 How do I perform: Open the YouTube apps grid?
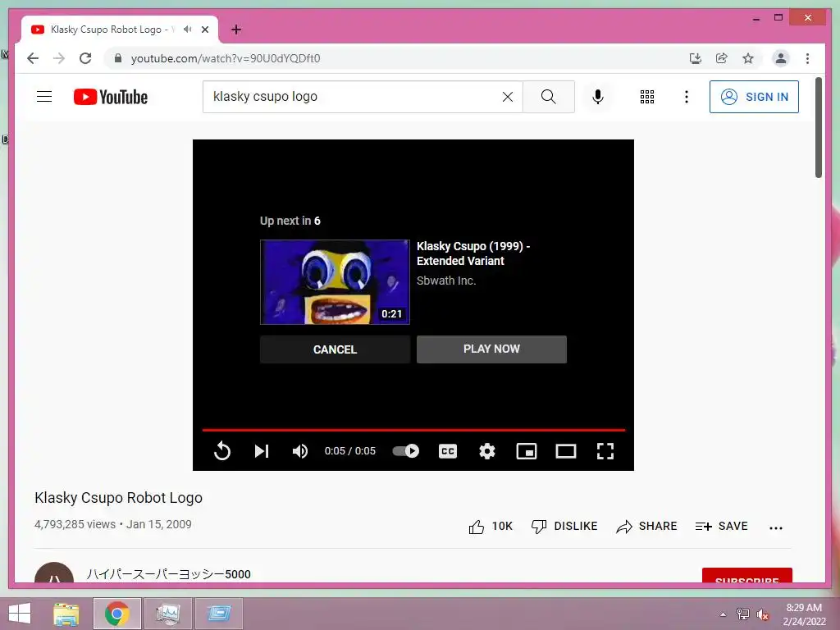[647, 97]
